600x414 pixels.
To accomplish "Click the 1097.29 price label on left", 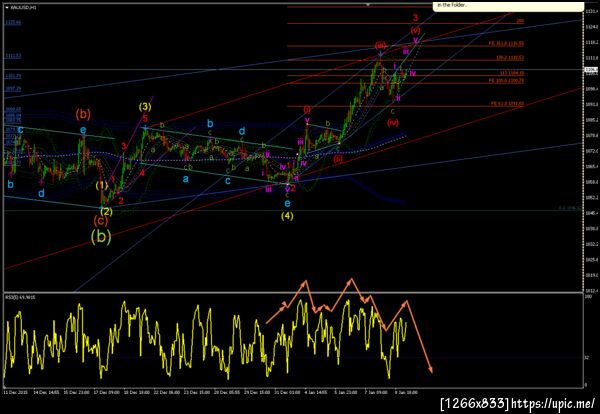I will [x=13, y=89].
